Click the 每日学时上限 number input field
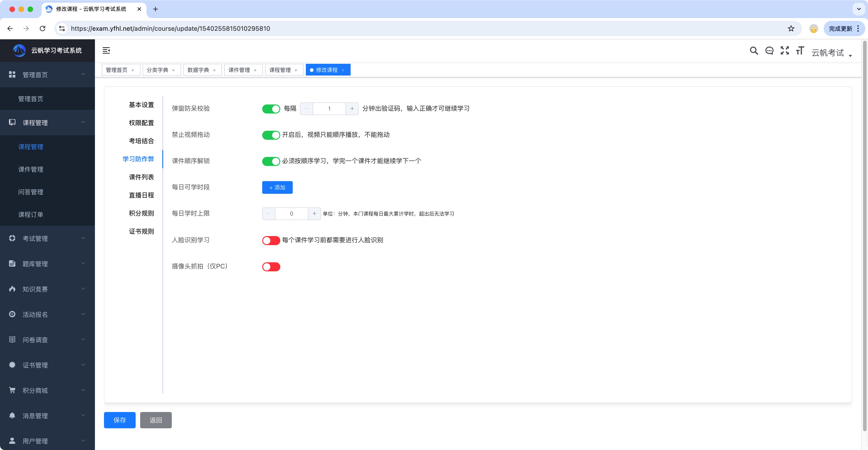The height and width of the screenshot is (450, 868). click(x=291, y=214)
